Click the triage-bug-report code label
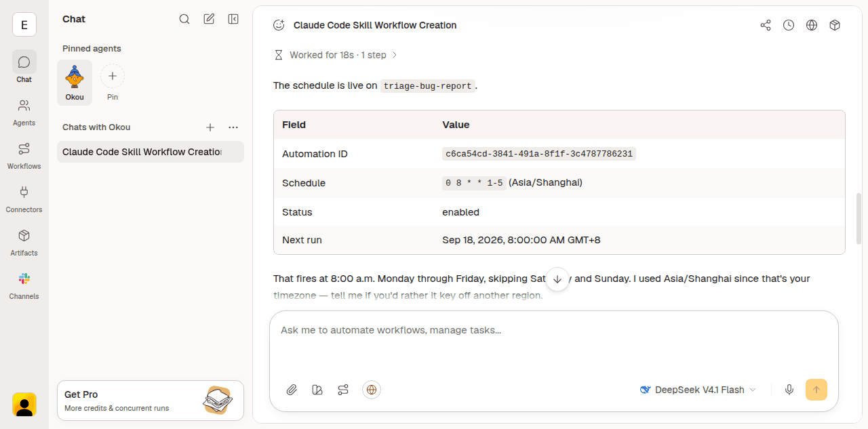This screenshot has height=429, width=868. (x=427, y=86)
